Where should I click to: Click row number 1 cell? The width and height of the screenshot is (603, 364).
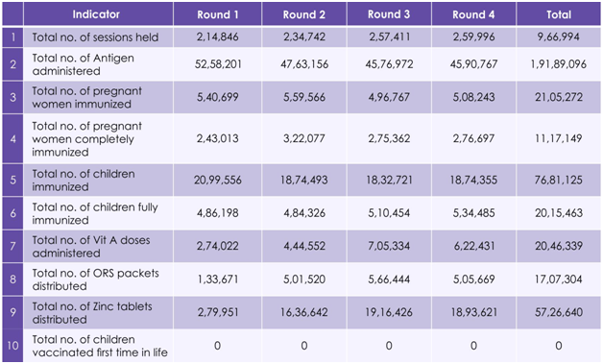[x=12, y=36]
